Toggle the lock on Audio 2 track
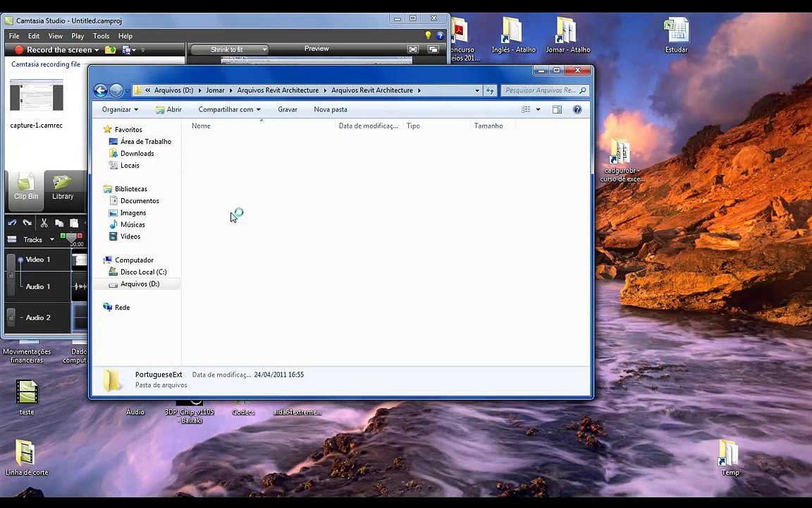Viewport: 812px width, 508px height. 11,317
